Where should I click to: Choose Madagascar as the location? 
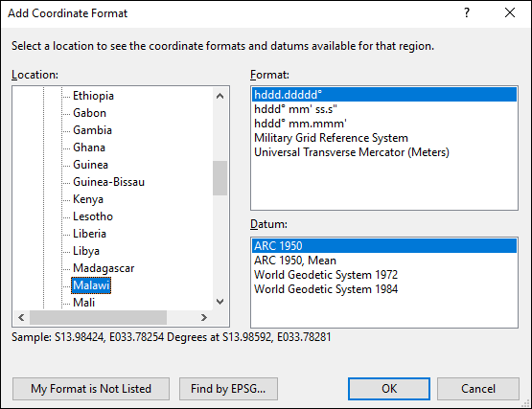[104, 268]
